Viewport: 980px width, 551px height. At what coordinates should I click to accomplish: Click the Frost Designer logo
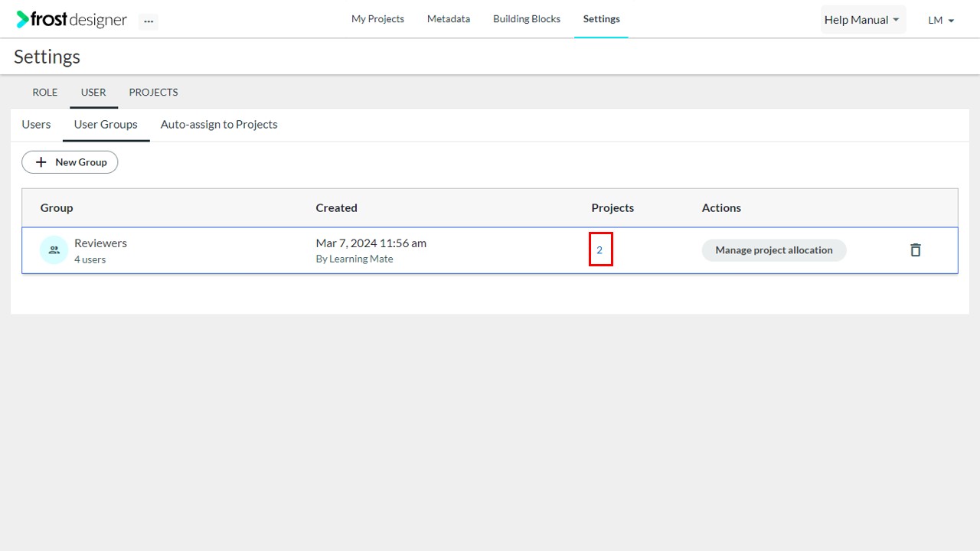click(71, 20)
